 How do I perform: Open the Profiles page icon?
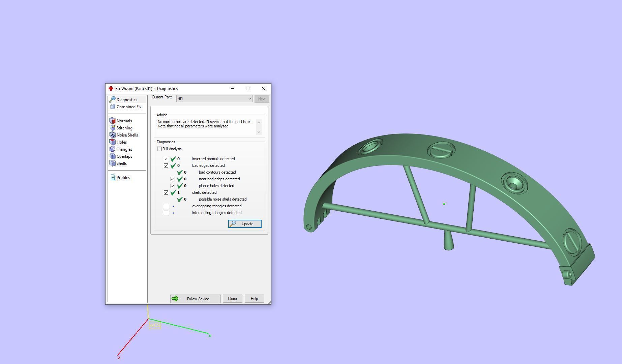[x=113, y=178]
